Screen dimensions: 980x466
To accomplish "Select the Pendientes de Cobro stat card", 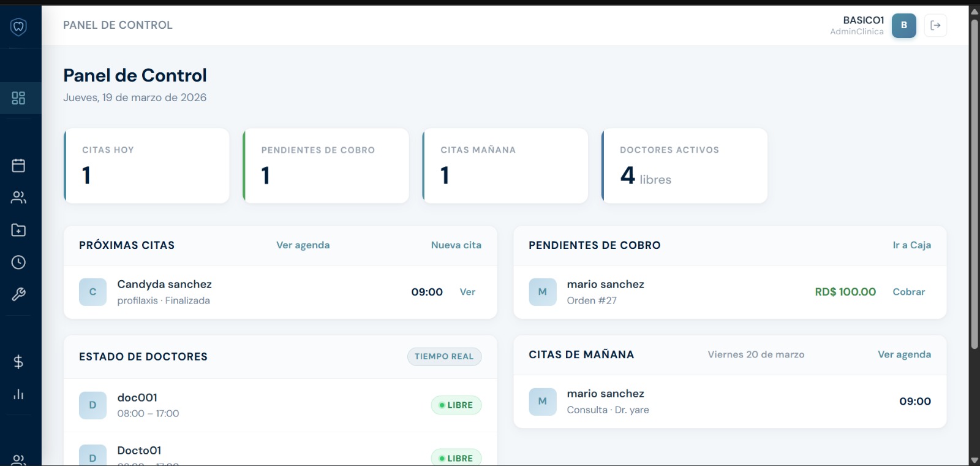I will 326,166.
